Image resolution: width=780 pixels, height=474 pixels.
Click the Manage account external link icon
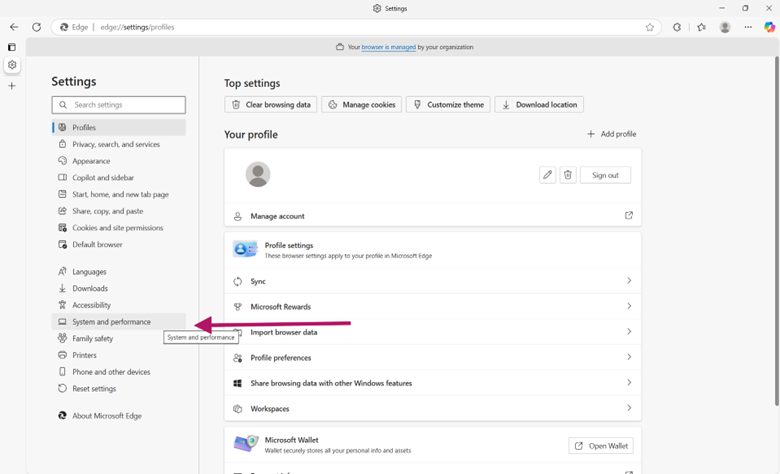coord(629,216)
